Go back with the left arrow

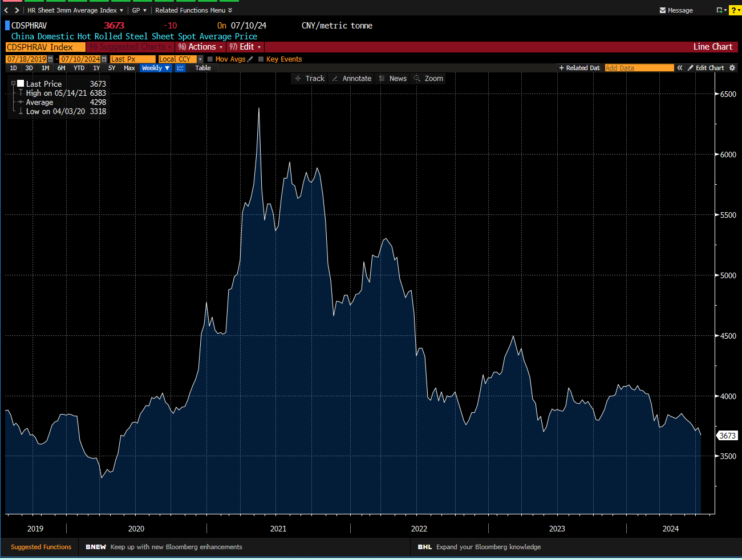coord(6,10)
